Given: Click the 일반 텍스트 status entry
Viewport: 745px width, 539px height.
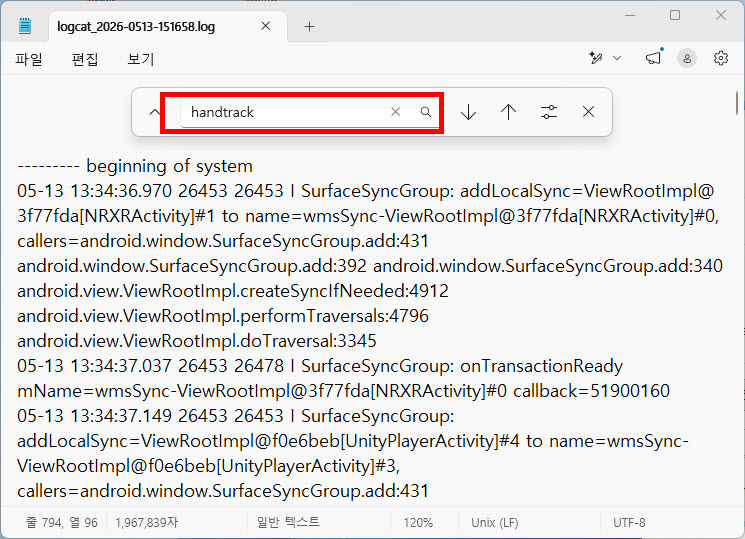Looking at the screenshot, I should pos(288,522).
